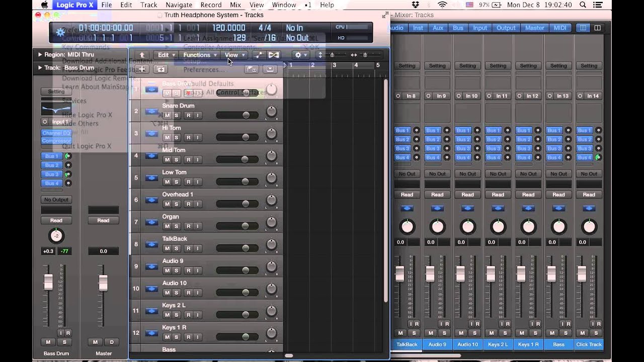This screenshot has height=362, width=644.
Task: Click the hide tracks arrow button in track header
Action: (270, 69)
